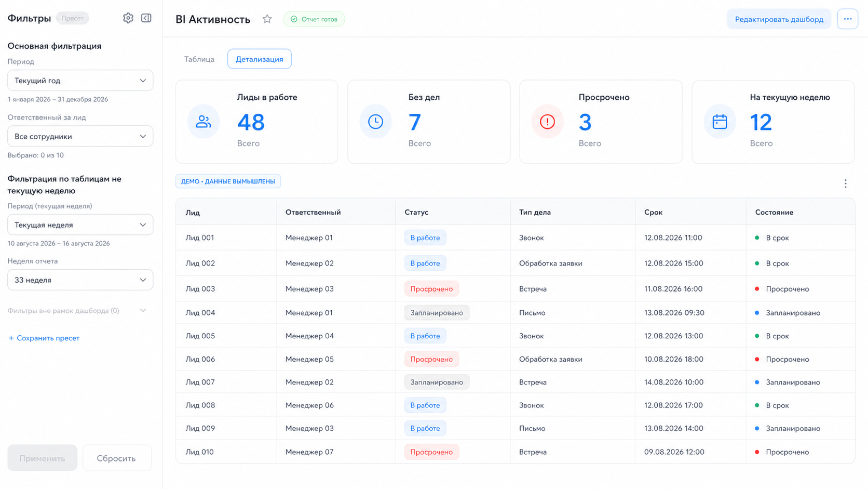
Task: Mark BI Активность as favorite star
Action: pyautogui.click(x=267, y=19)
